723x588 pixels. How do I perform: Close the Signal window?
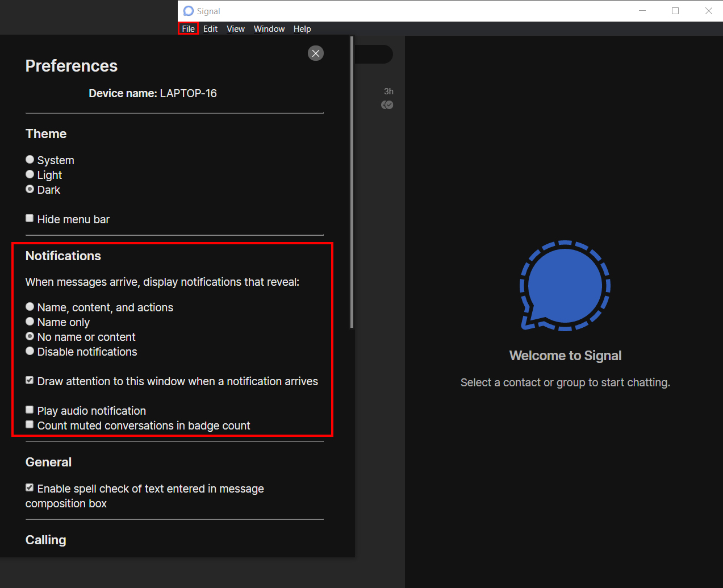click(708, 11)
